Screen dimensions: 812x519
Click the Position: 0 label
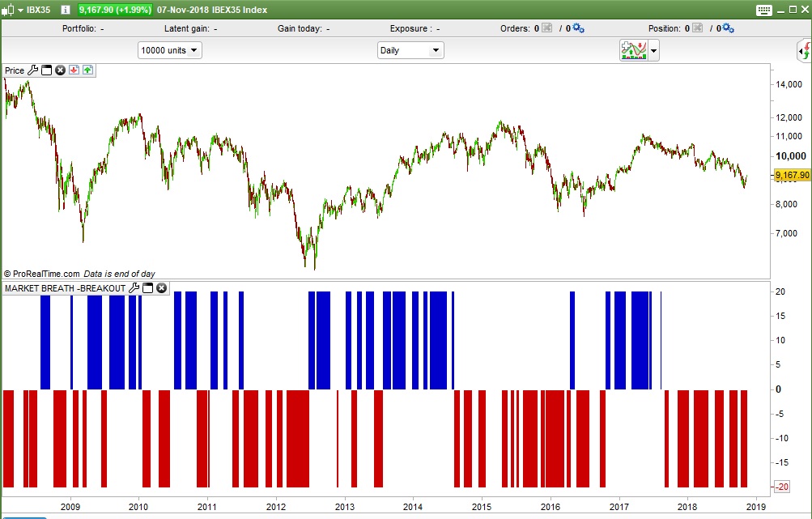[669, 28]
